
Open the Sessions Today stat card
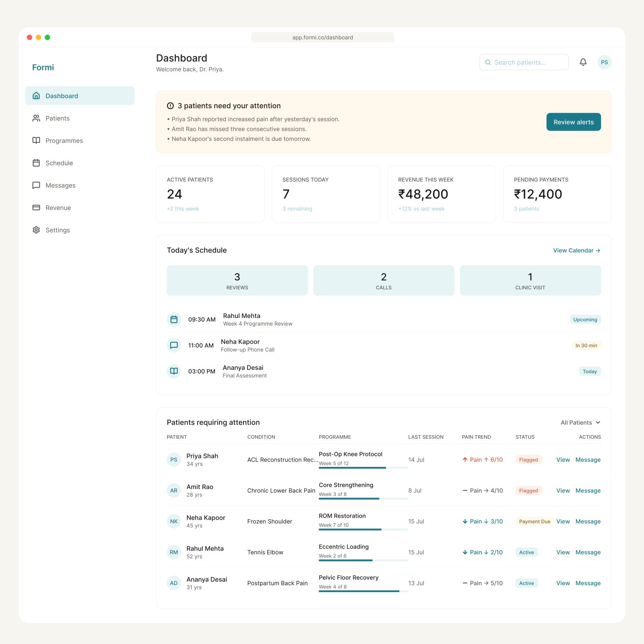pos(326,194)
